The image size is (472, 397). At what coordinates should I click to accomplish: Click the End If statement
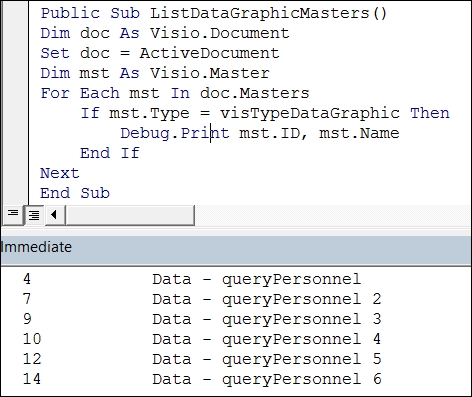click(110, 153)
